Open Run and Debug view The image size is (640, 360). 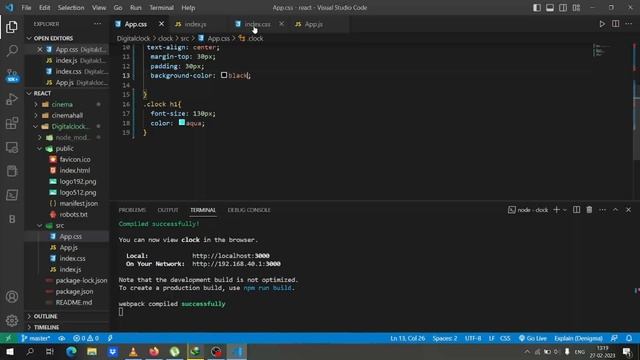tap(12, 99)
